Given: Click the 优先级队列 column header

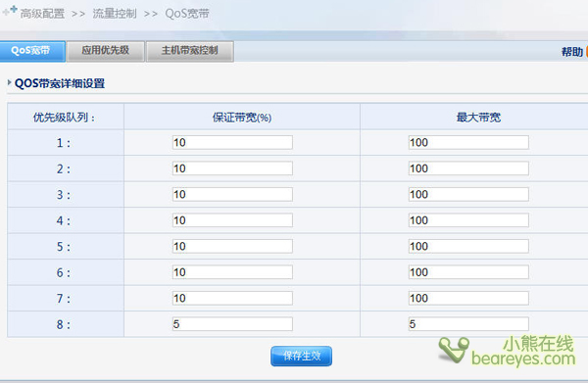Looking at the screenshot, I should [64, 118].
